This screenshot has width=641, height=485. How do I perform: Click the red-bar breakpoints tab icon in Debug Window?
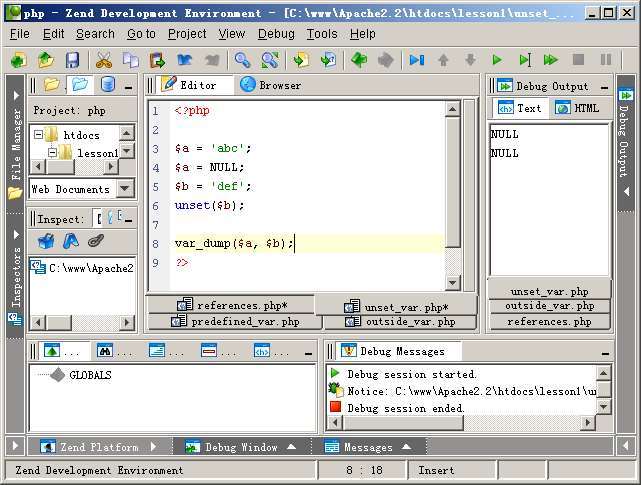point(209,351)
